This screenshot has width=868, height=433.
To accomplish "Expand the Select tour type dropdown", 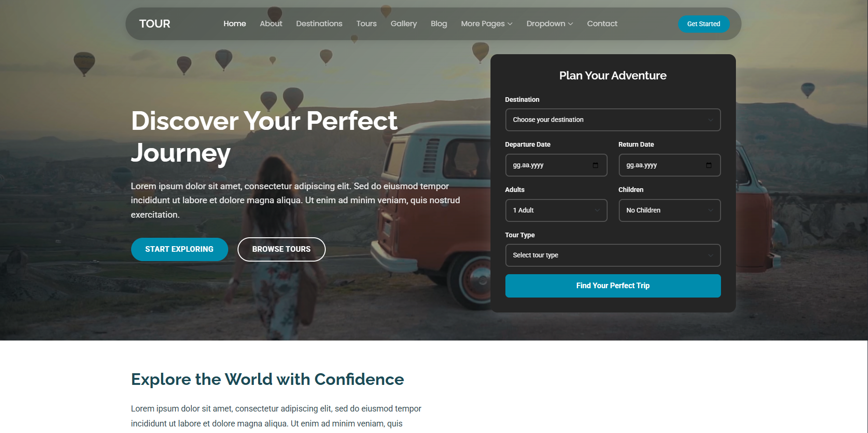I will point(612,256).
